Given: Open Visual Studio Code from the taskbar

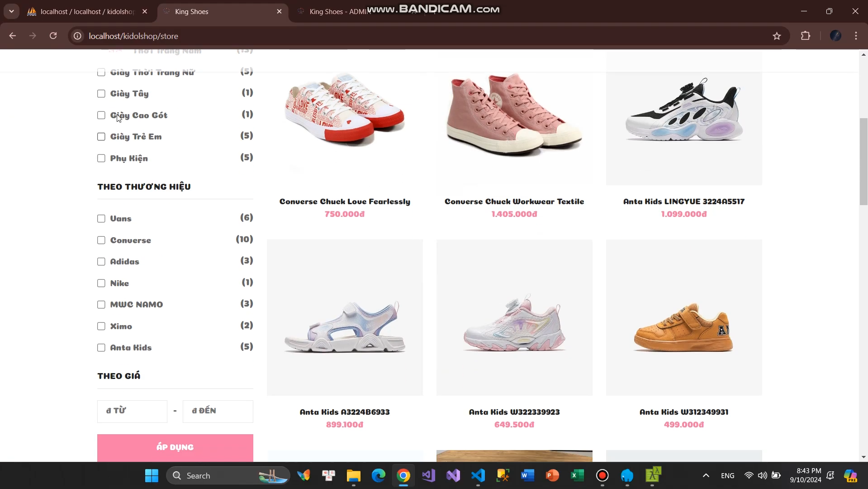Looking at the screenshot, I should coord(478,475).
